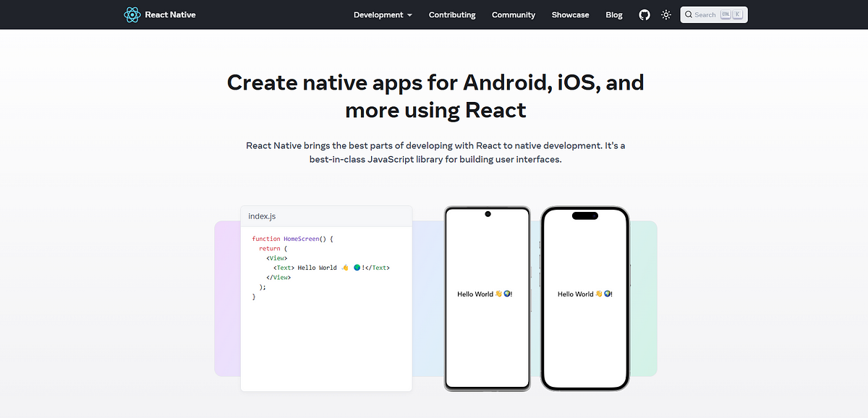Click the 'return (' code line

pyautogui.click(x=273, y=248)
